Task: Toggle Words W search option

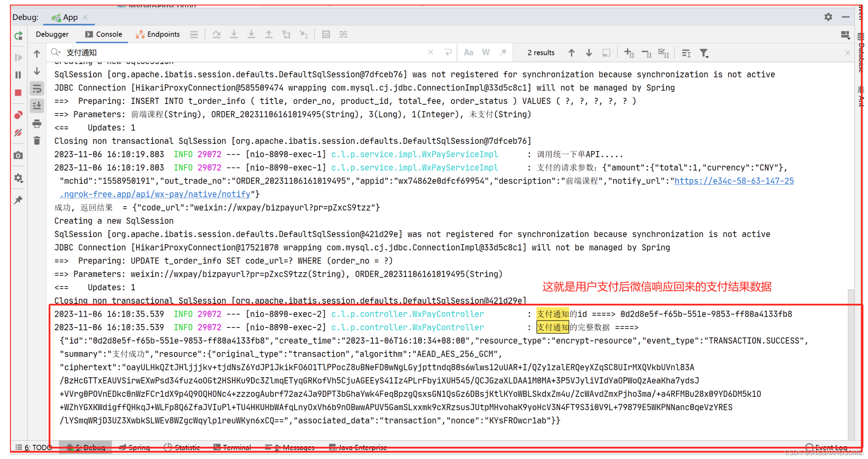Action: [486, 53]
